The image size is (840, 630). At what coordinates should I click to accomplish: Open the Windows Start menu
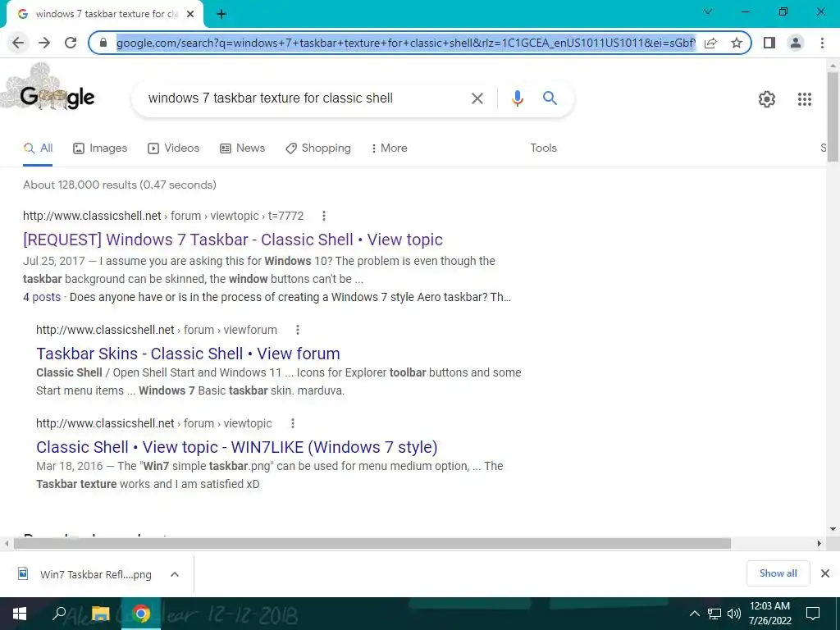[20, 614]
